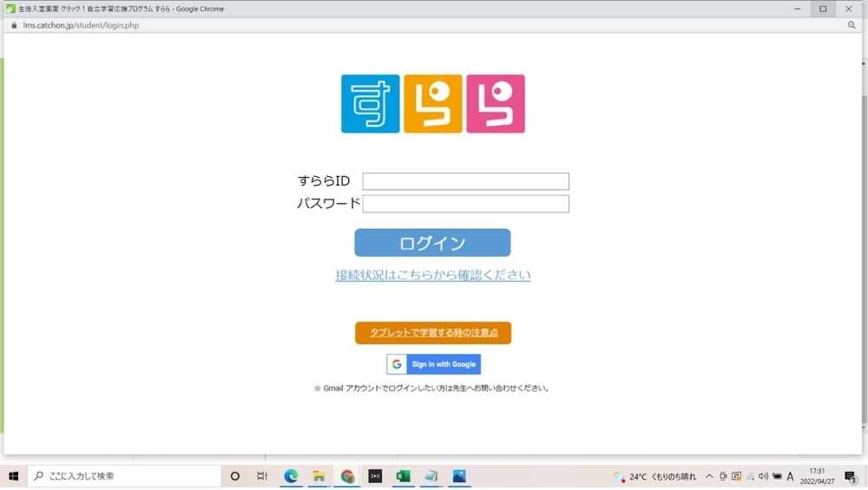Minimize the Chrome window
The height and width of the screenshot is (490, 868).
(797, 9)
